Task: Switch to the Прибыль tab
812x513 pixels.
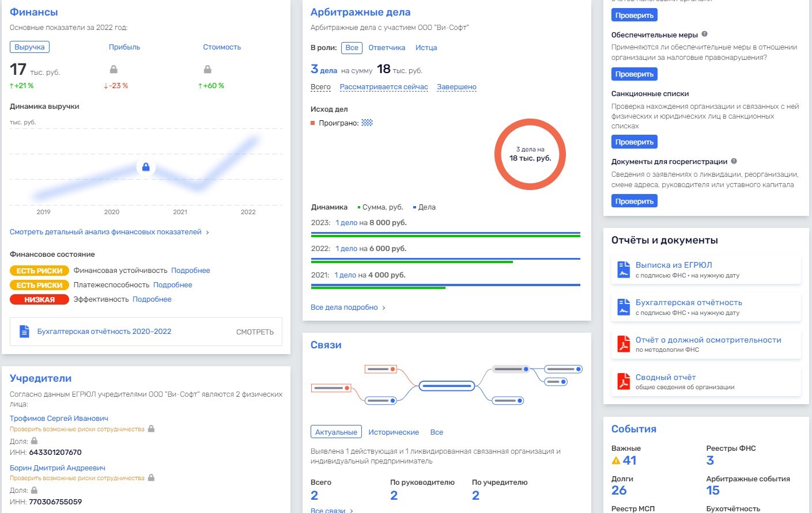Action: tap(124, 47)
